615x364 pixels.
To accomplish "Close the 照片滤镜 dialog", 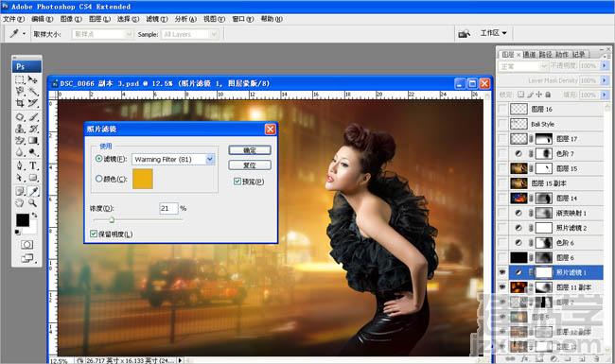I will (x=271, y=129).
